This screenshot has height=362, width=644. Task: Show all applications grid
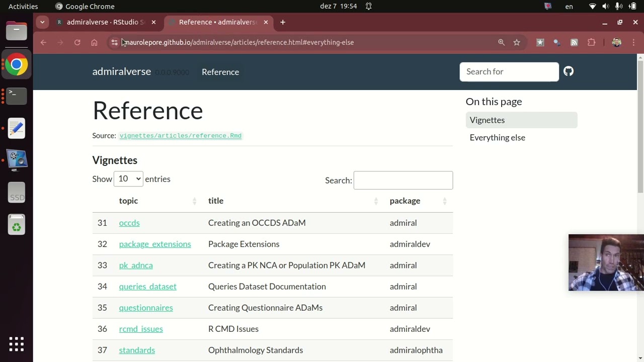click(x=17, y=344)
